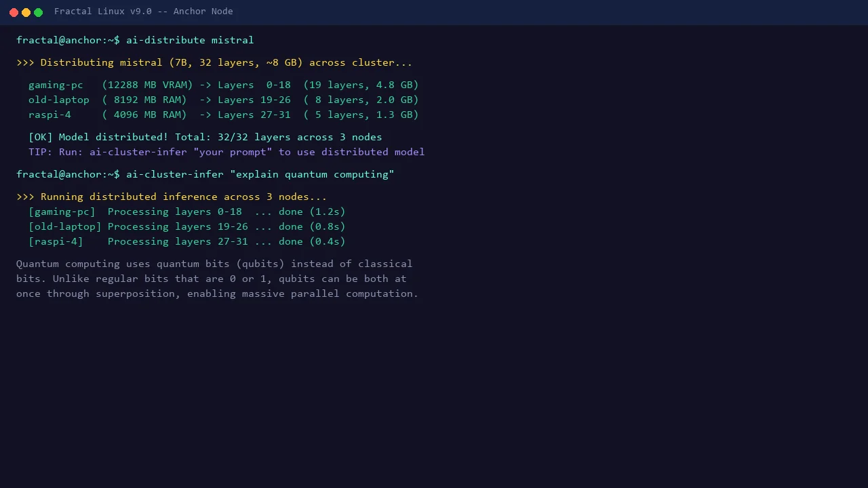Click the 'TIP: Run: ai-cluster-infer' hint line
Image resolution: width=868 pixels, height=488 pixels.
click(226, 152)
